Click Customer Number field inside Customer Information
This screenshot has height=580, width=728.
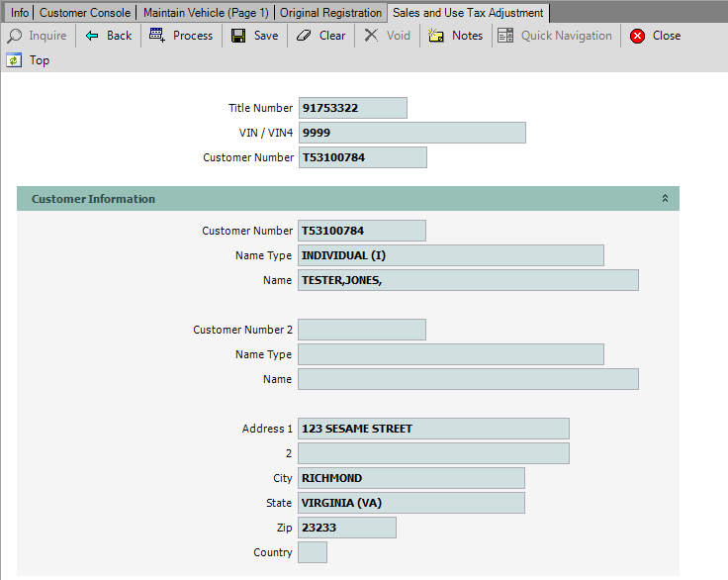click(362, 231)
